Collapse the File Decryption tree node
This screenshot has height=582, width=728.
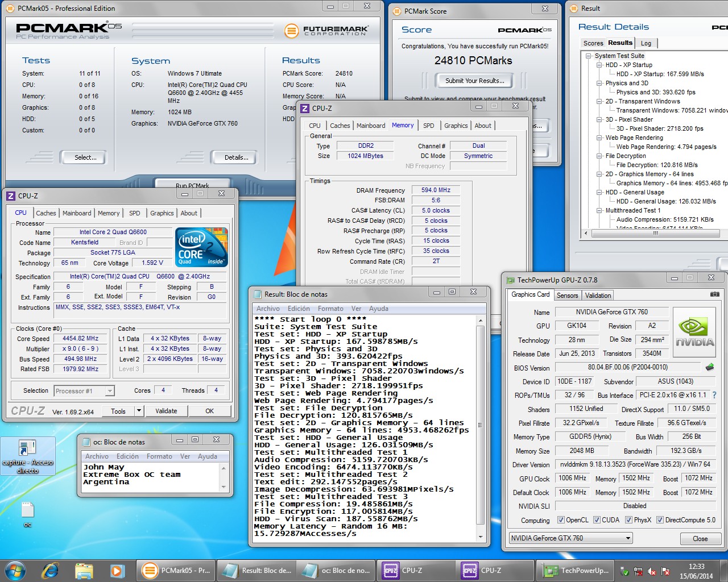599,156
